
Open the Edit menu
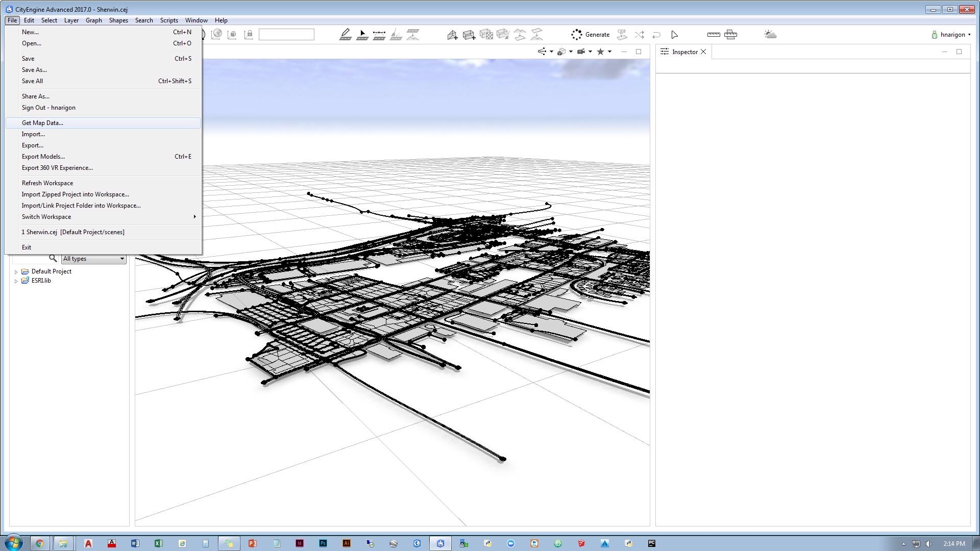(29, 20)
